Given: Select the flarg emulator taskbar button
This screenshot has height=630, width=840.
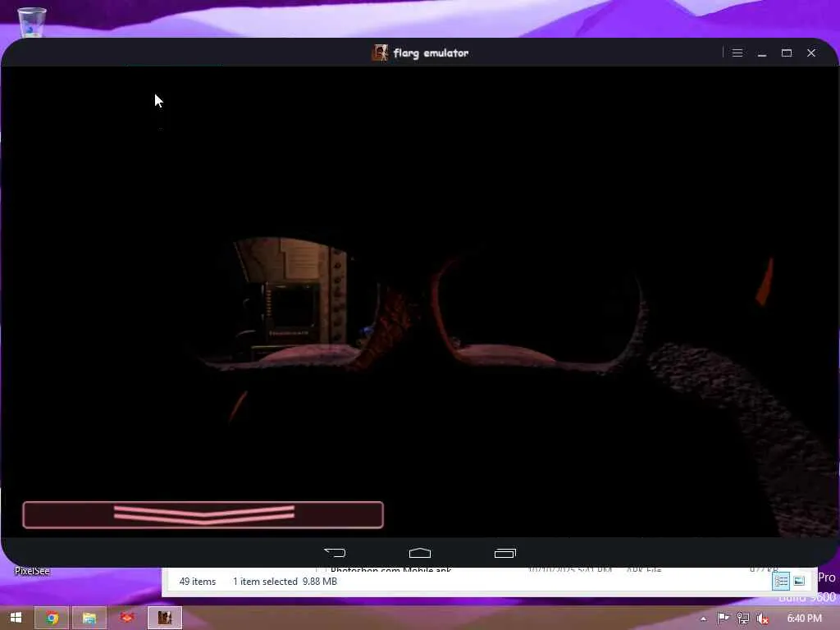Looking at the screenshot, I should tap(164, 618).
